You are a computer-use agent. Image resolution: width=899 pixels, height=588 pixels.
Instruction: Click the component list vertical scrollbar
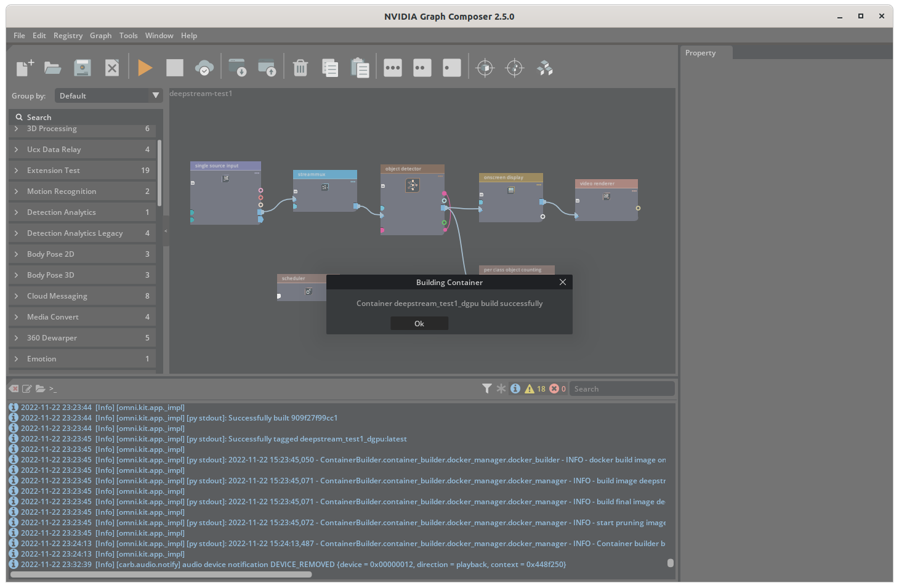pos(159,173)
